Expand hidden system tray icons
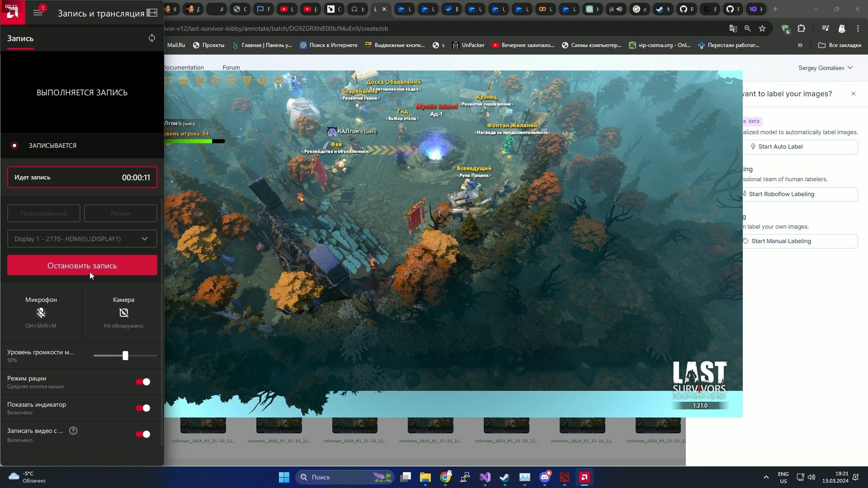This screenshot has height=488, width=868. pyautogui.click(x=766, y=477)
